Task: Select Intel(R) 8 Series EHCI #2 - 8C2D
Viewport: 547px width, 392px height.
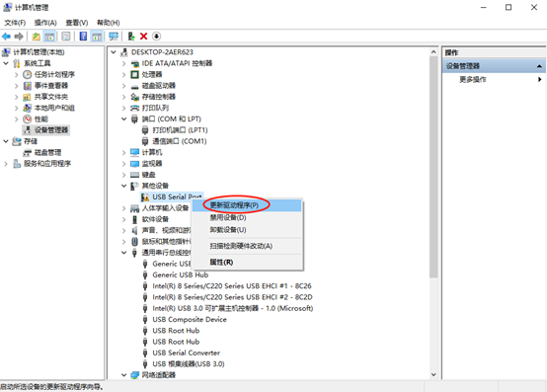Action: click(x=232, y=297)
